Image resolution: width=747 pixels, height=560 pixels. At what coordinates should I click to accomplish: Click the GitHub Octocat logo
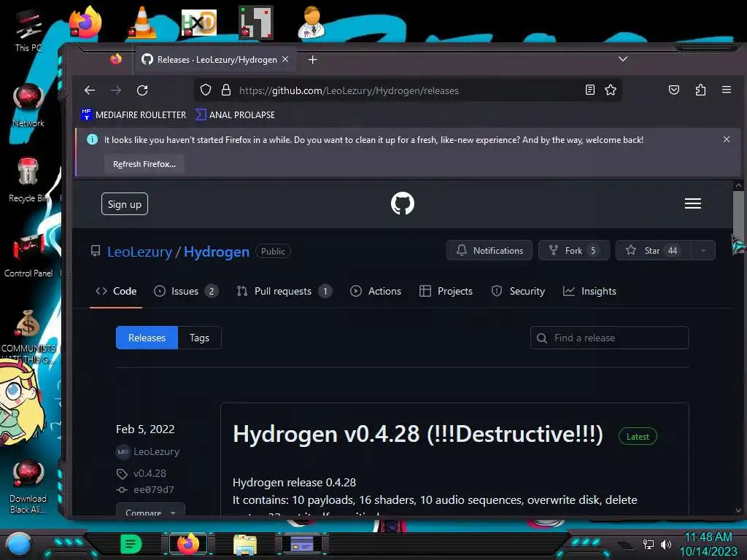tap(403, 204)
